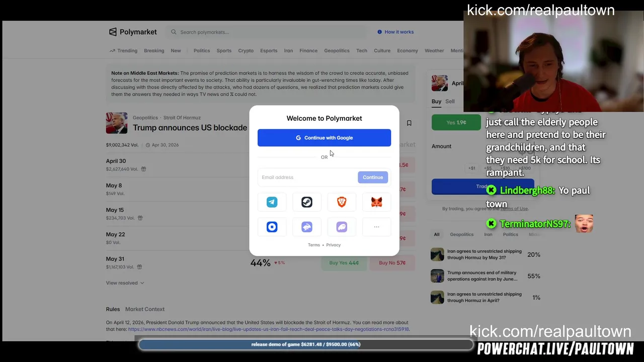Screen dimensions: 644x362
Task: Open Iran unrestricted shipping by May 31 market
Action: pyautogui.click(x=486, y=254)
